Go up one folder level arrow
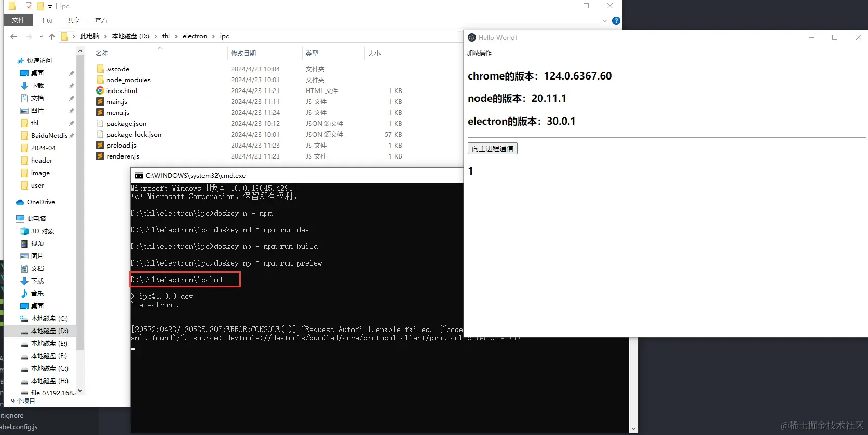868x435 pixels. pyautogui.click(x=51, y=36)
